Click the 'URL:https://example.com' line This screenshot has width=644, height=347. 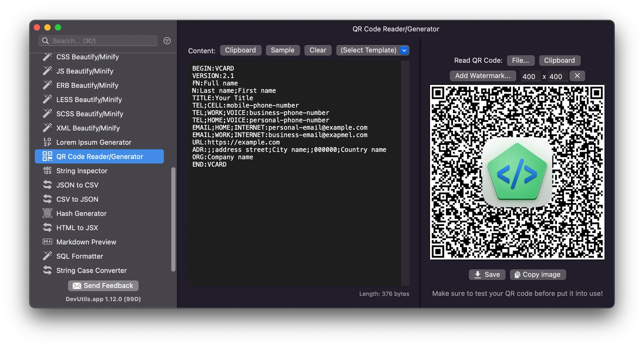click(236, 142)
